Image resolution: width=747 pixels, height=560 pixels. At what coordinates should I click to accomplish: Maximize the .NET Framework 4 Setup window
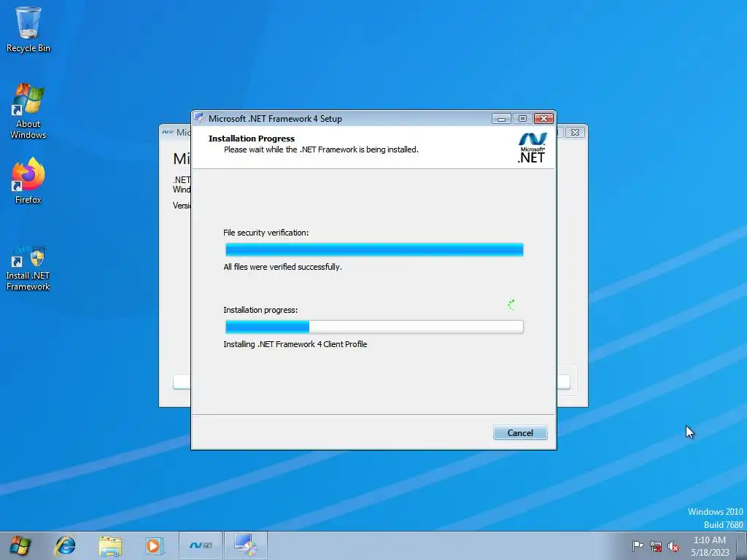click(522, 119)
